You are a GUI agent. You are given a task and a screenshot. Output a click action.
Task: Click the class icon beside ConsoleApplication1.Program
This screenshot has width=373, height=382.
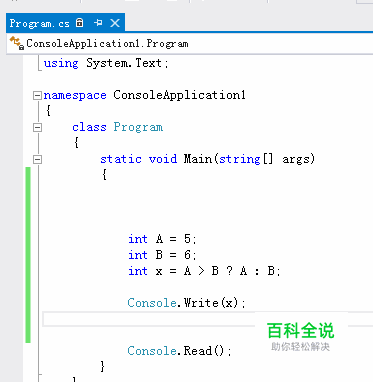(17, 43)
